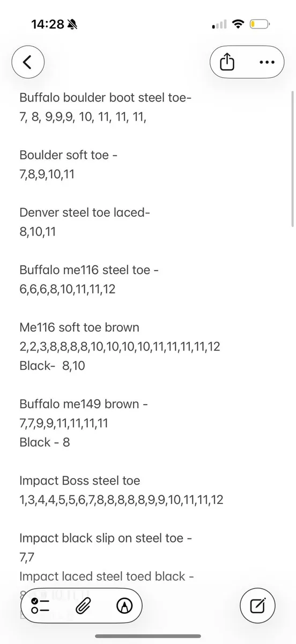Viewport: 296px width, 644px height.
Task: Tap the battery indicator in status bar
Action: click(261, 24)
